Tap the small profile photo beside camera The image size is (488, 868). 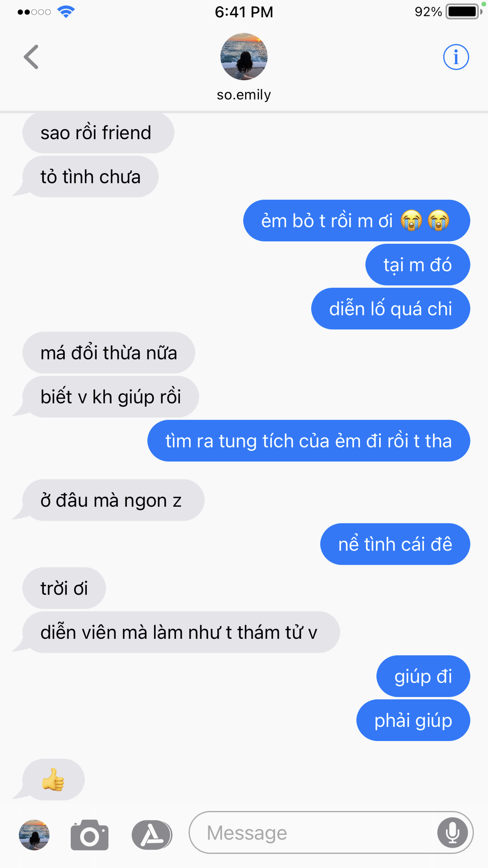pos(34,835)
